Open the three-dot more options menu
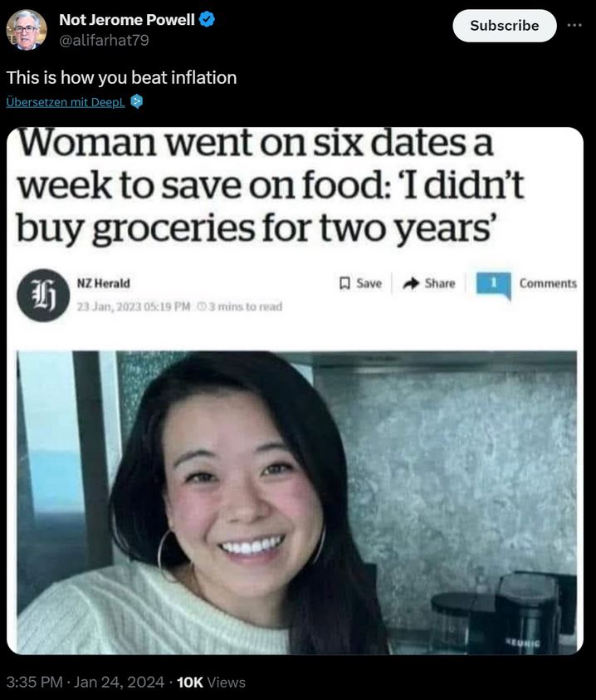Screen dimensions: 596x700 tap(574, 26)
